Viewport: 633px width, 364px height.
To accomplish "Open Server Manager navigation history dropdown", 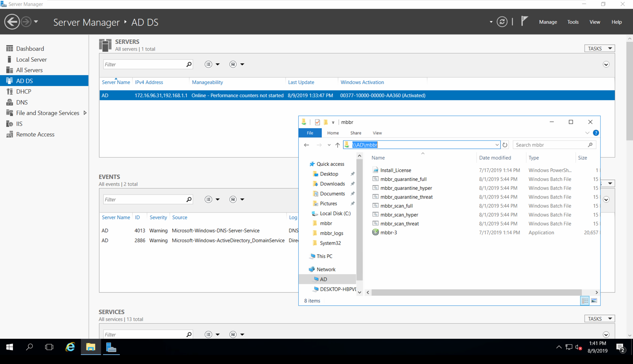I will coord(36,21).
